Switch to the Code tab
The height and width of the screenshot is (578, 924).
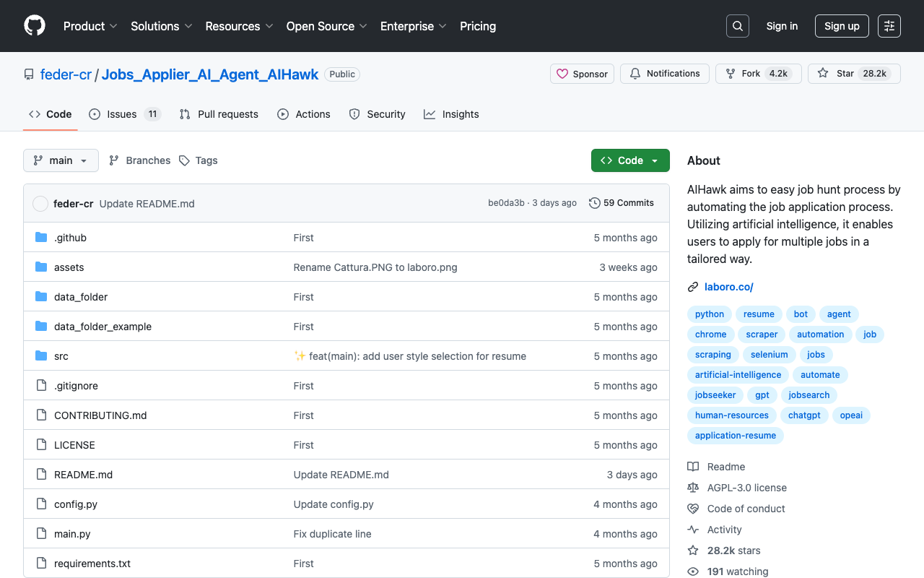51,114
